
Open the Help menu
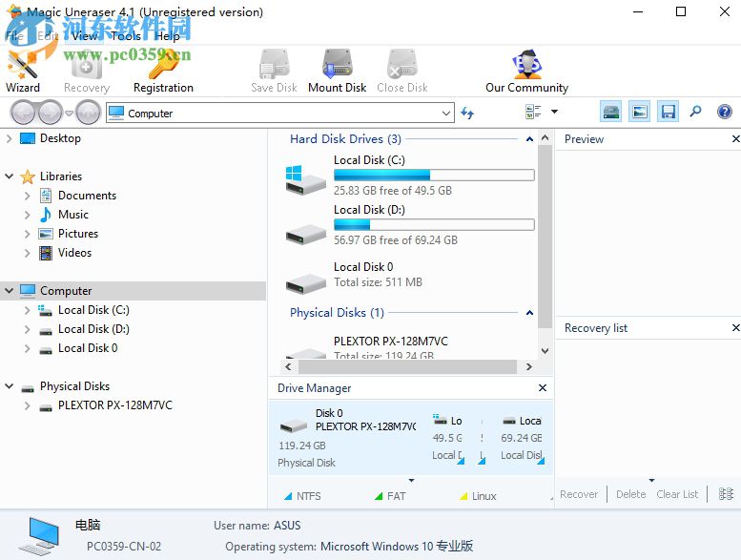point(167,36)
